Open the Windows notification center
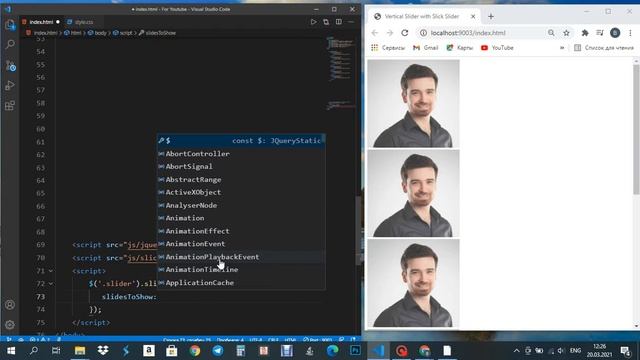 click(625, 351)
